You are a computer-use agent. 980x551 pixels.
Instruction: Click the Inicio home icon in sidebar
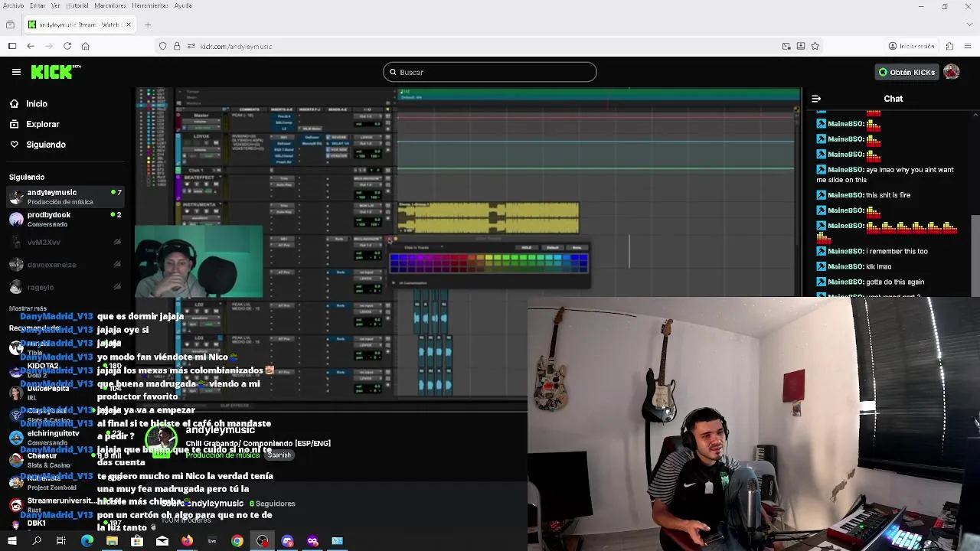coord(14,103)
